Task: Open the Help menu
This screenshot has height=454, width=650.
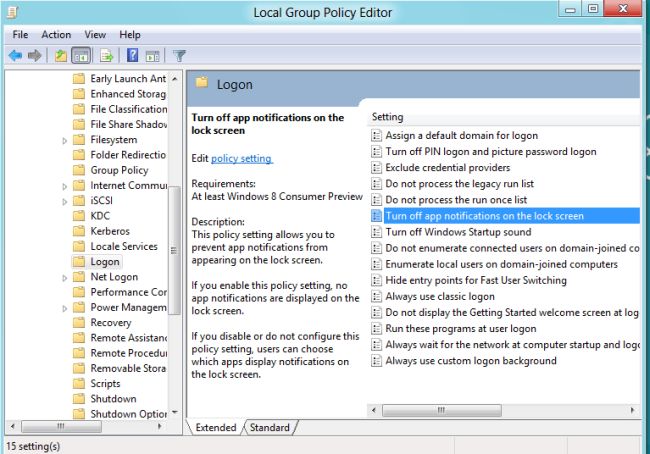Action: (x=130, y=34)
